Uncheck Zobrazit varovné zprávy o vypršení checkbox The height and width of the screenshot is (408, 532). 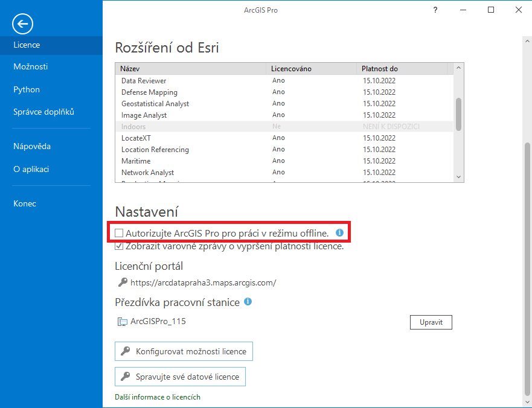point(119,246)
